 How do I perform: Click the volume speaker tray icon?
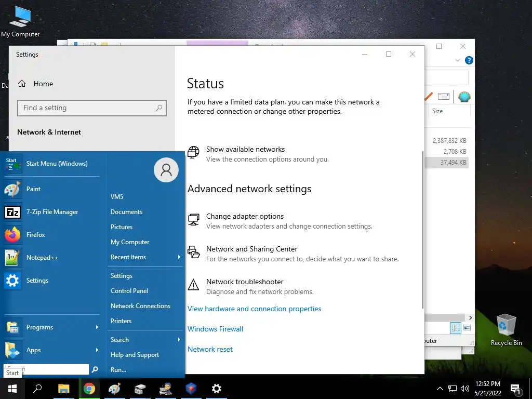465,389
